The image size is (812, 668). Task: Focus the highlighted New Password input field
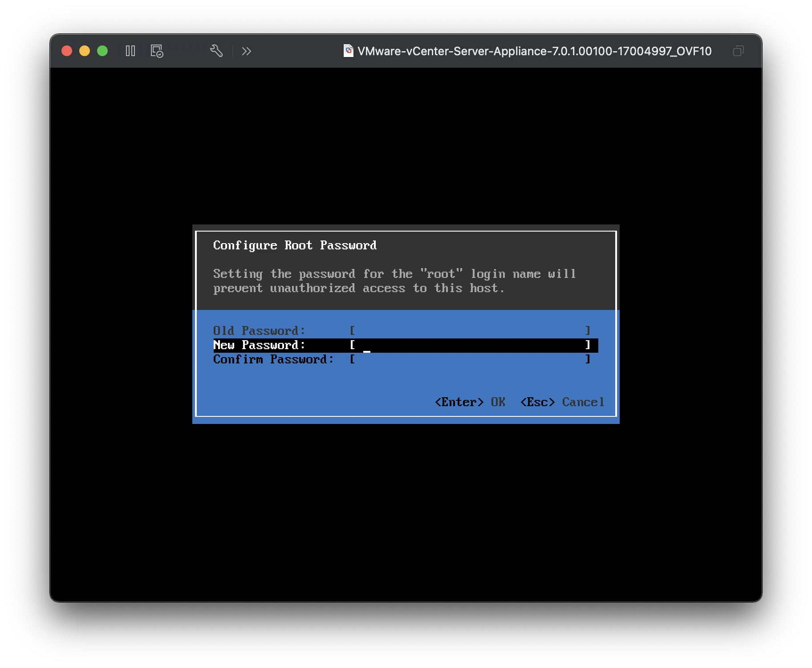470,345
